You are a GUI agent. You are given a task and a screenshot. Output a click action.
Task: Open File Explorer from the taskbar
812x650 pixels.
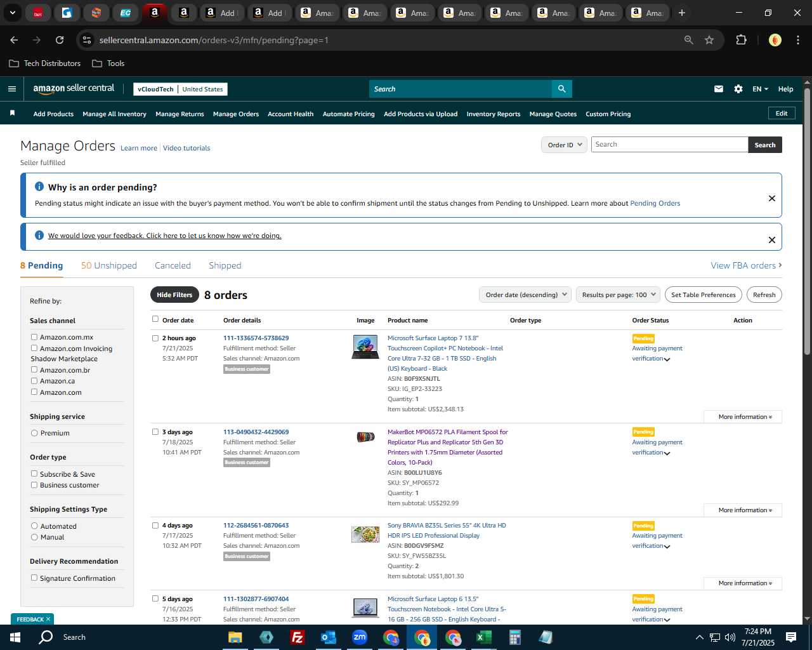tap(235, 637)
